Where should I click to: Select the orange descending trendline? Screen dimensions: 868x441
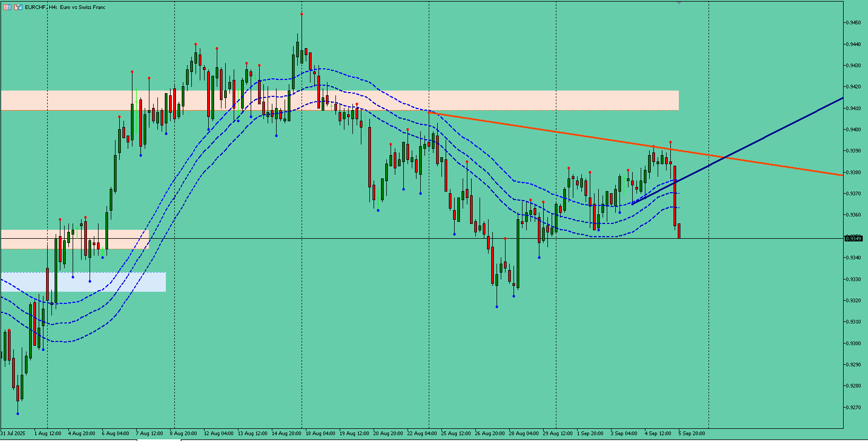[636, 143]
